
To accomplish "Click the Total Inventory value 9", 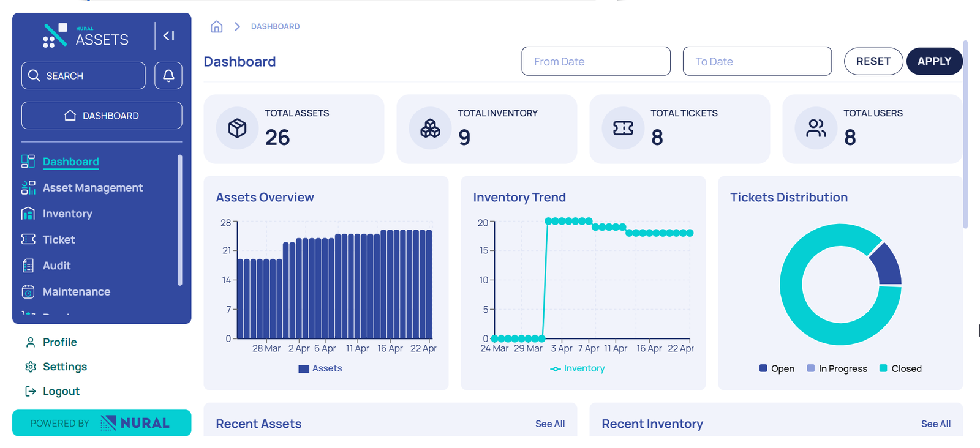I will (x=464, y=137).
